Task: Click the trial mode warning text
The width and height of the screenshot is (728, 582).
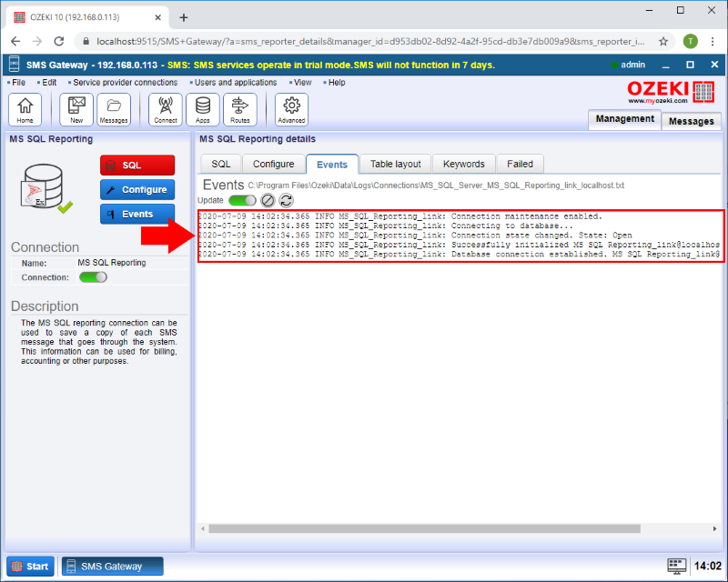Action: [x=331, y=65]
